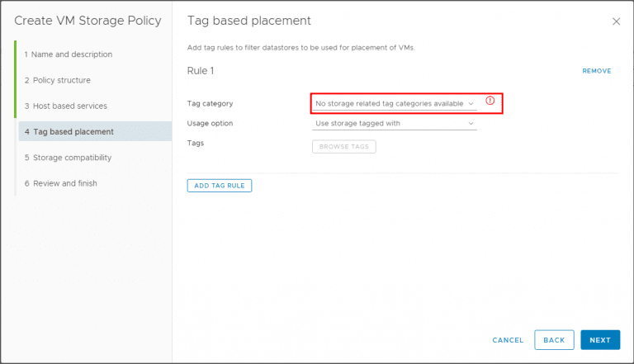Click the Create VM Storage Policy title

point(88,21)
